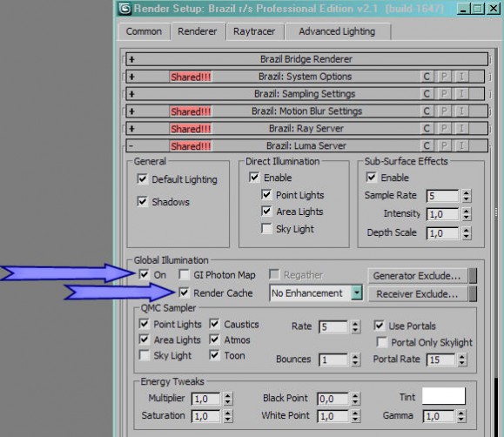The height and width of the screenshot is (437, 504).
Task: Toggle the Shadows checkbox
Action: [x=142, y=201]
